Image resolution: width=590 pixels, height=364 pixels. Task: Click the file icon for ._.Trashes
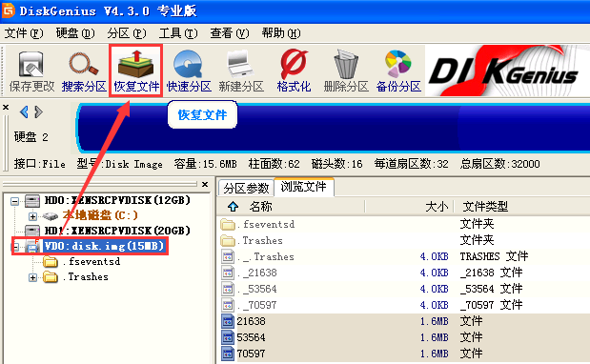[228, 257]
